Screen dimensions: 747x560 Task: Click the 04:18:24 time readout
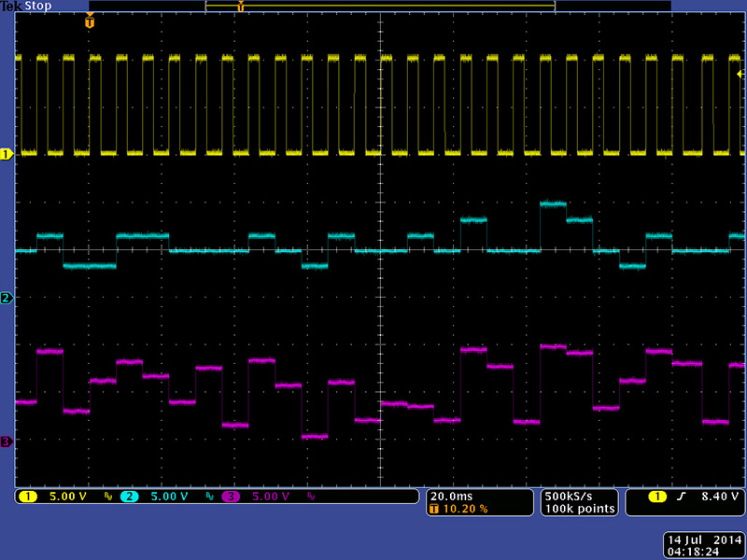pos(694,553)
